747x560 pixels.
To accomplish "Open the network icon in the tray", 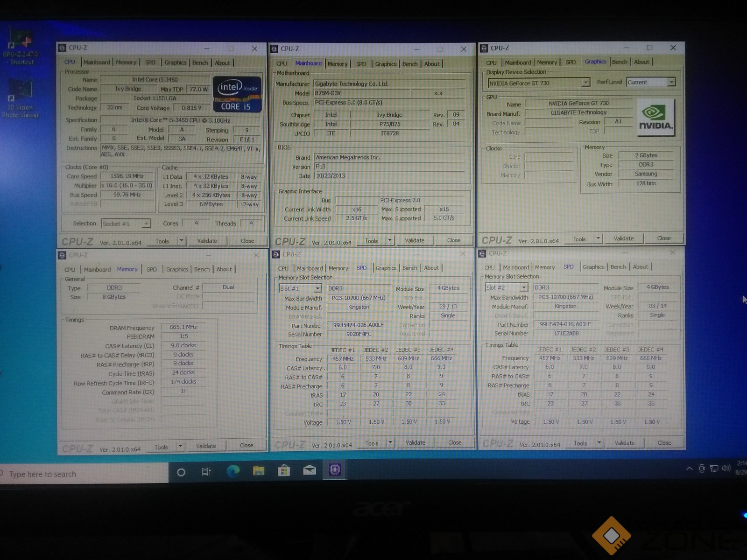I will (x=714, y=469).
